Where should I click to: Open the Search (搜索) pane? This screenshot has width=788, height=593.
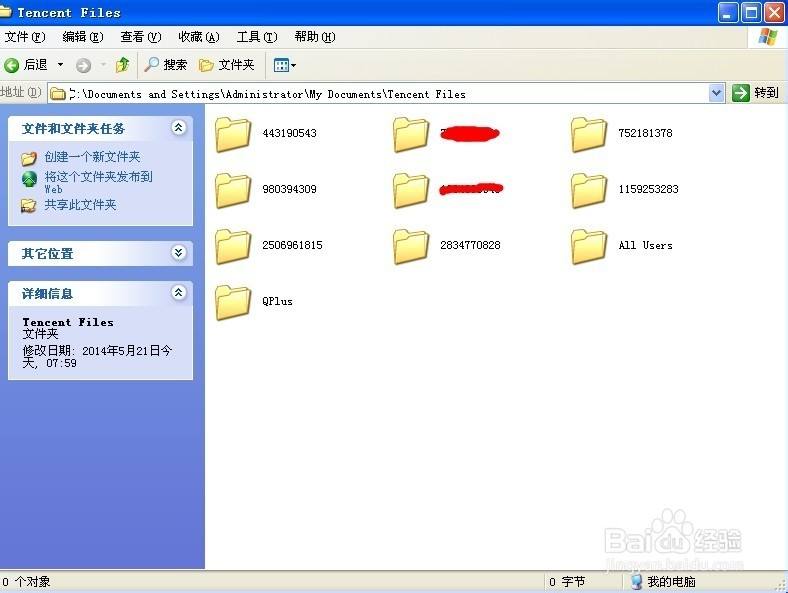(x=166, y=65)
